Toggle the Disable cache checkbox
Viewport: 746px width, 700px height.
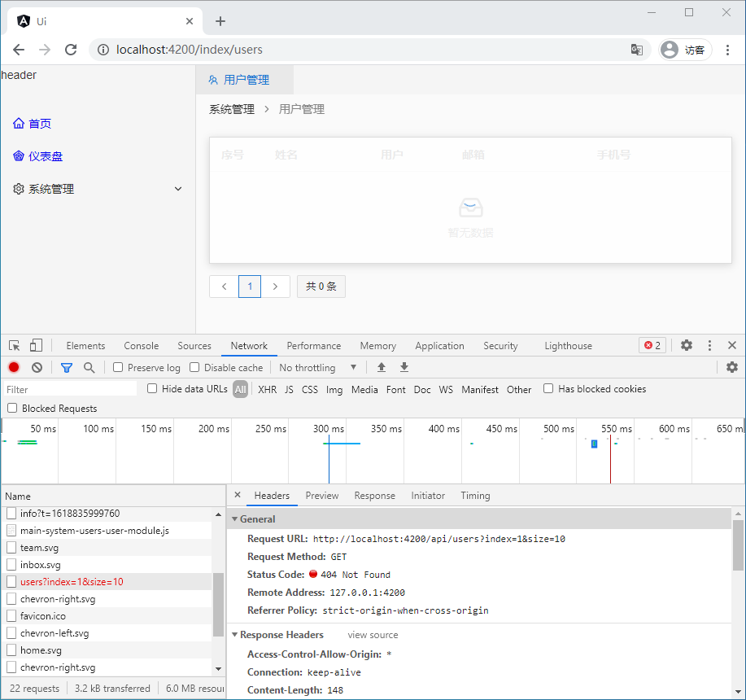[194, 368]
